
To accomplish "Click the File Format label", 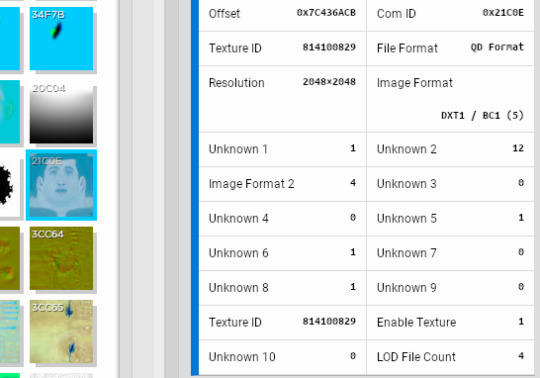I will click(x=407, y=48).
